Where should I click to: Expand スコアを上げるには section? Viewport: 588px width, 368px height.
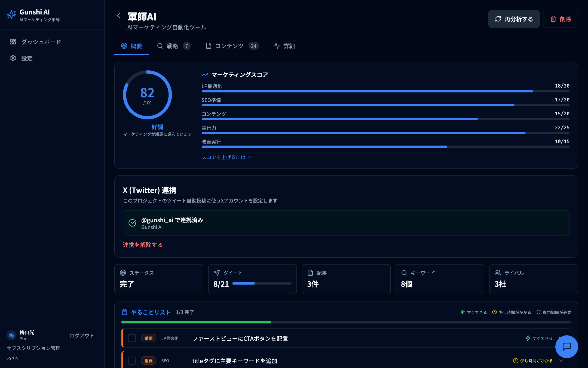tap(226, 157)
